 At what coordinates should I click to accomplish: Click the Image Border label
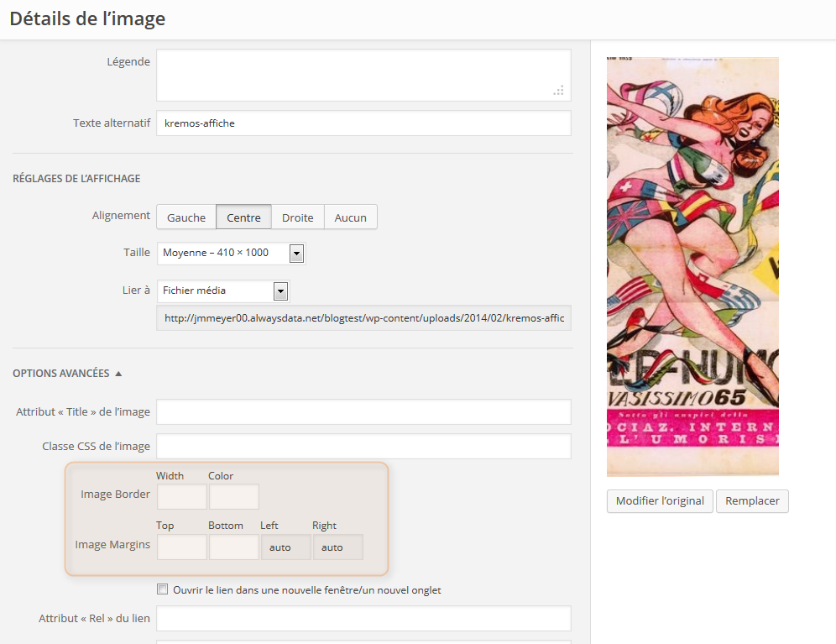click(115, 494)
